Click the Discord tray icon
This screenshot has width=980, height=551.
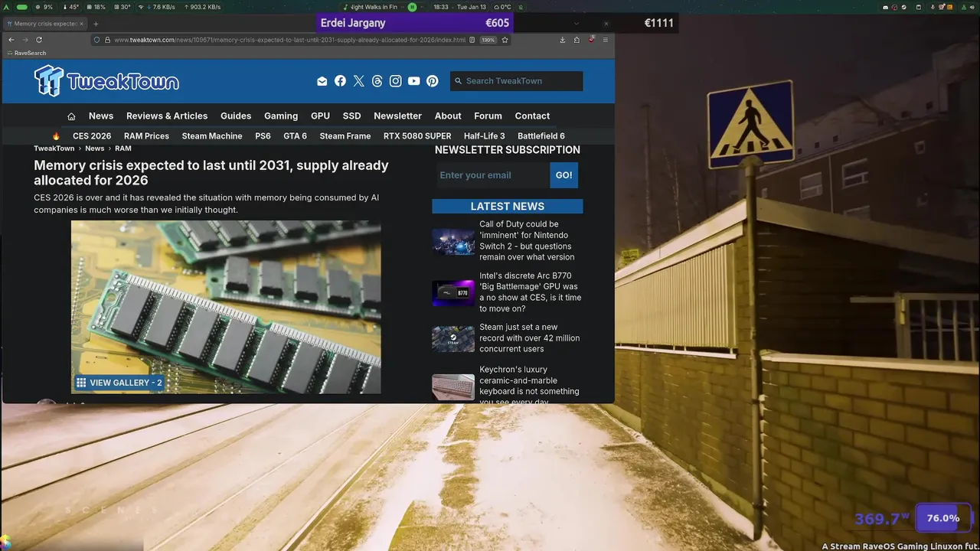pyautogui.click(x=886, y=7)
